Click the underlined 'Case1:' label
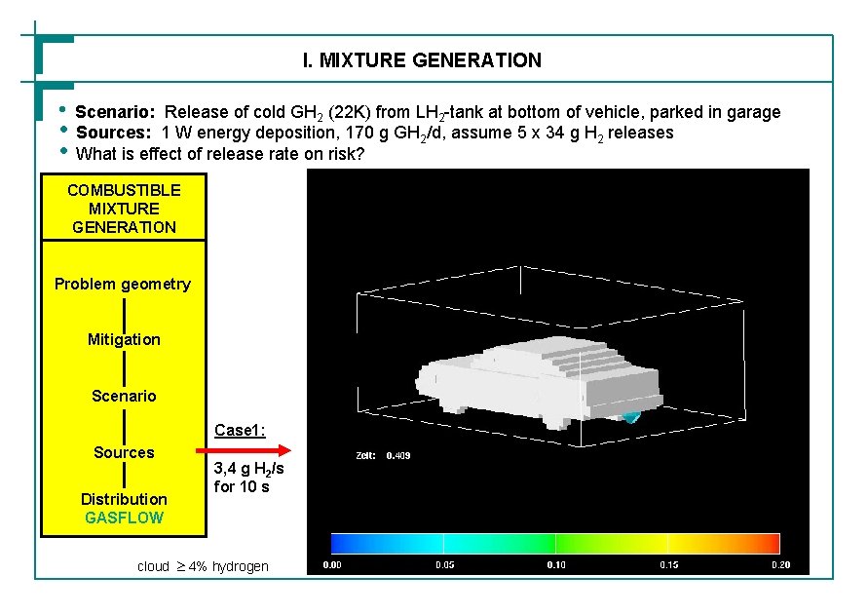This screenshot has width=868, height=614. pos(240,430)
